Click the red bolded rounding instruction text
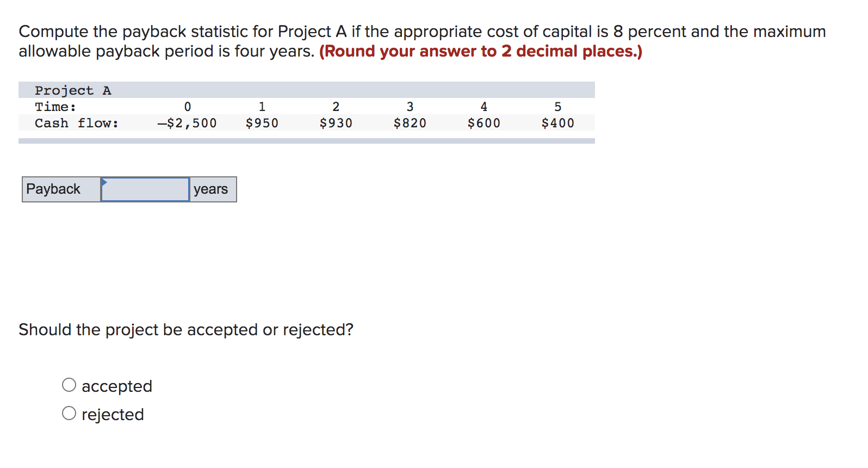The width and height of the screenshot is (868, 468). coord(481,51)
